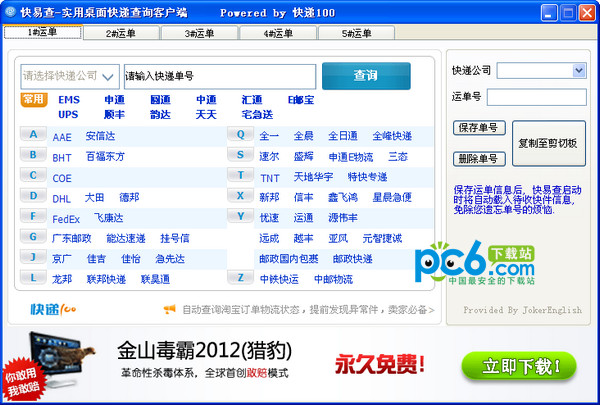600x405 pixels.
Task: Open the 自动查询淘宝订单物流状态 promo link
Action: [x=308, y=310]
